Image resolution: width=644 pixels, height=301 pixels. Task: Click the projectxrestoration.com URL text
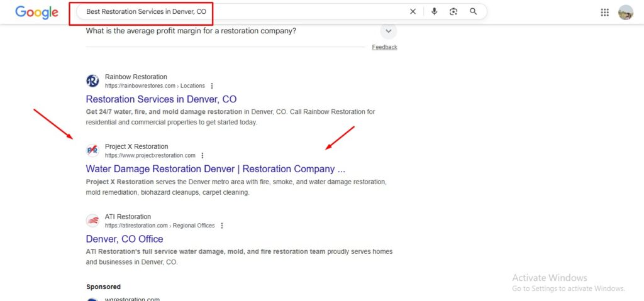point(150,156)
